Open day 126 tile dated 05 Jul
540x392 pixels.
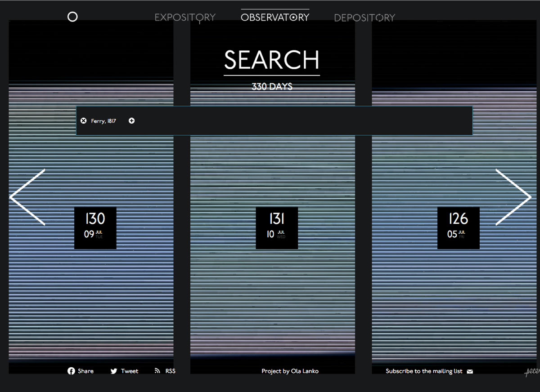pyautogui.click(x=458, y=227)
